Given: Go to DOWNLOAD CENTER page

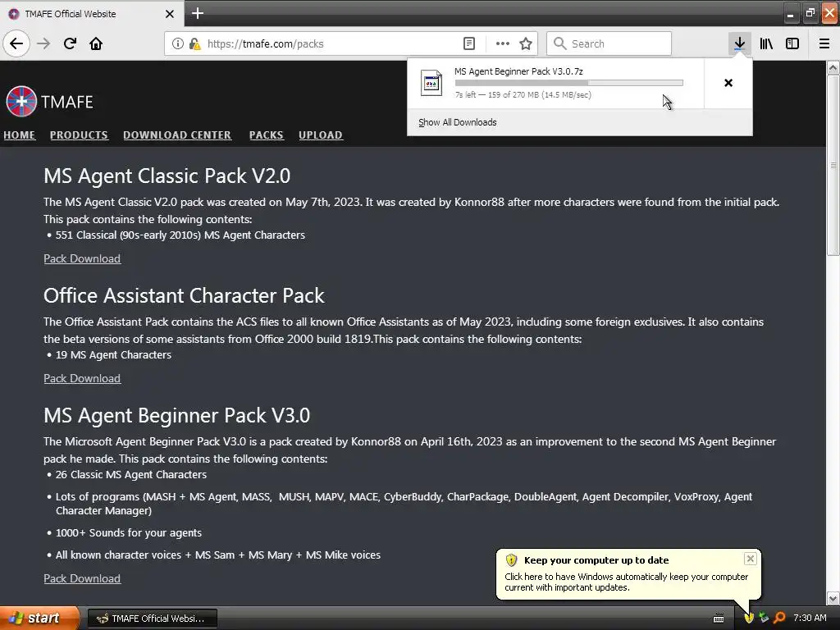Looking at the screenshot, I should [177, 135].
